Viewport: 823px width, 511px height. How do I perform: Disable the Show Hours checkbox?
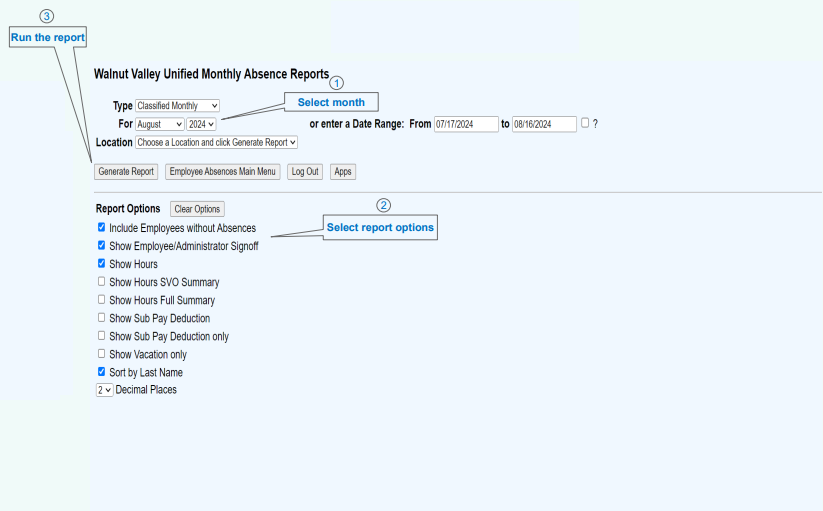pyautogui.click(x=101, y=264)
